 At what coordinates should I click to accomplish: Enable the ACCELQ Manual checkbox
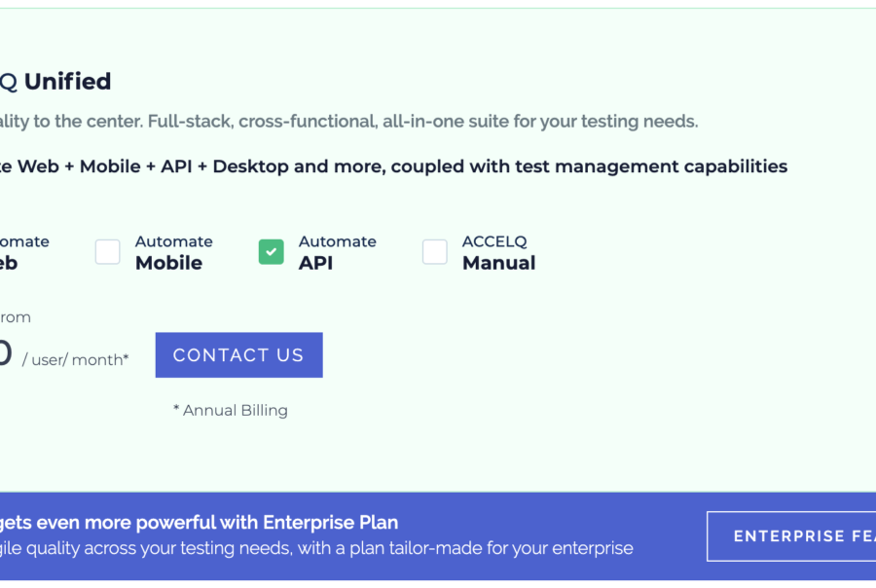click(x=434, y=252)
